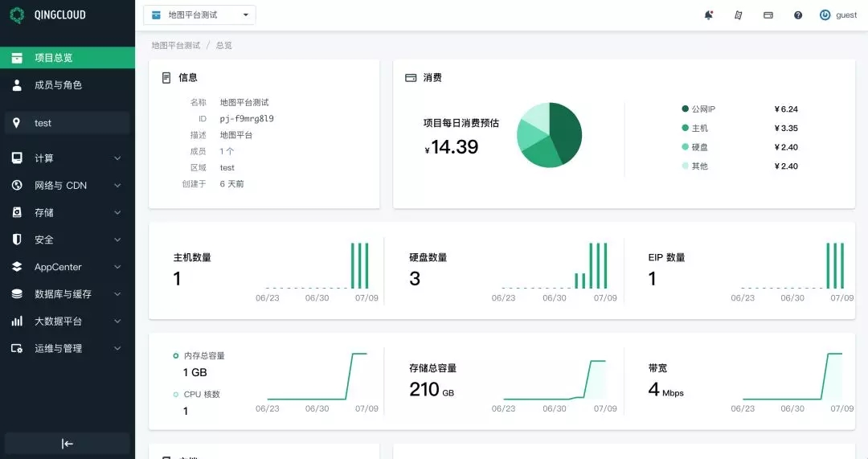This screenshot has height=459, width=868.
Task: Open the documentation book icon in header
Action: pyautogui.click(x=738, y=15)
